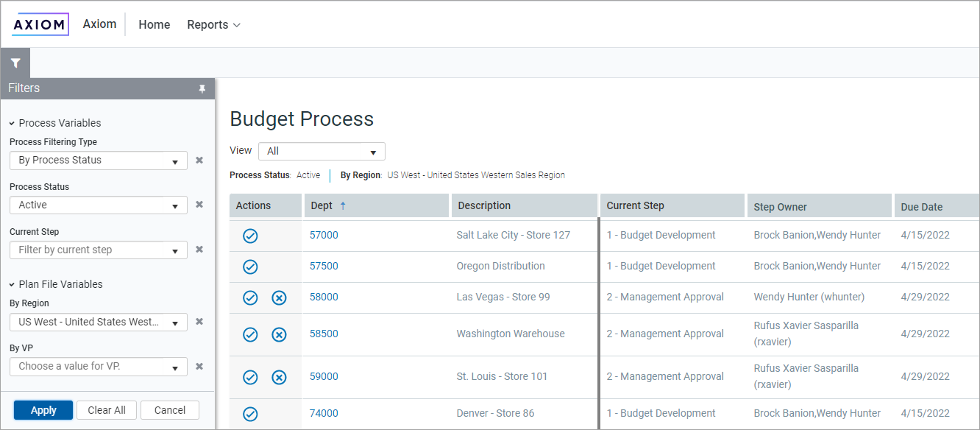Viewport: 980px width, 430px height.
Task: Clear the Process Status filter
Action: pos(199,205)
